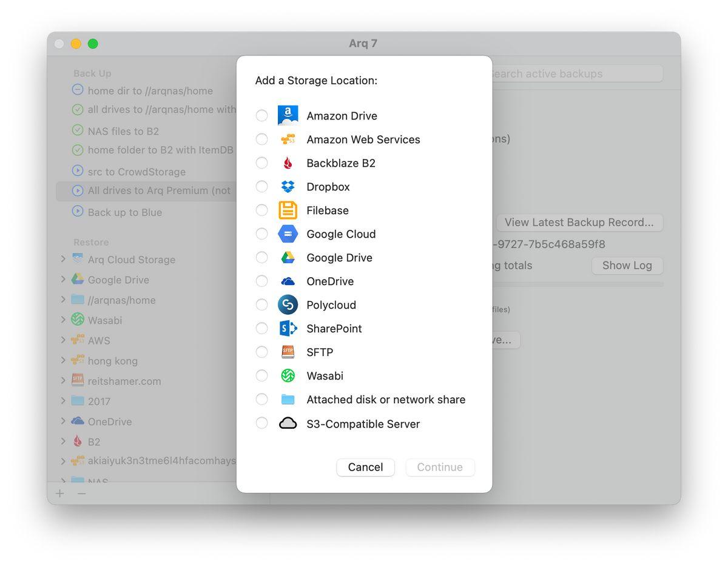
Task: Click the Amazon Web Services icon
Action: pos(288,139)
